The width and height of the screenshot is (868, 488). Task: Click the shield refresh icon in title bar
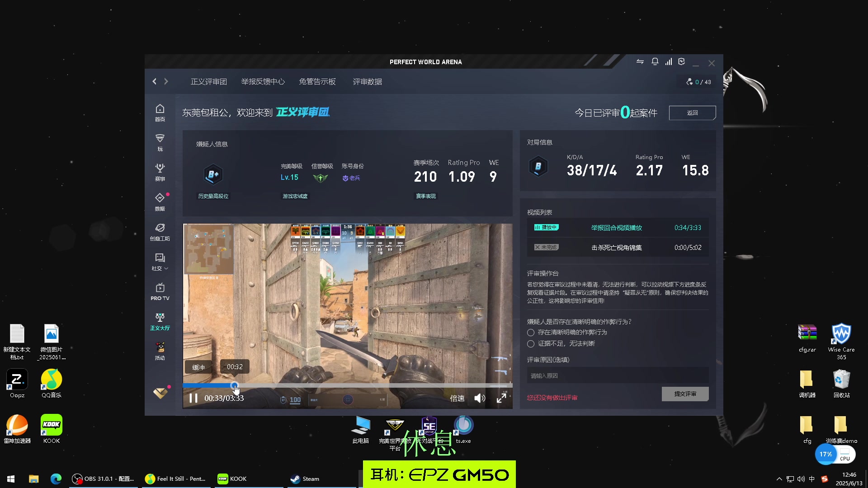(x=682, y=61)
